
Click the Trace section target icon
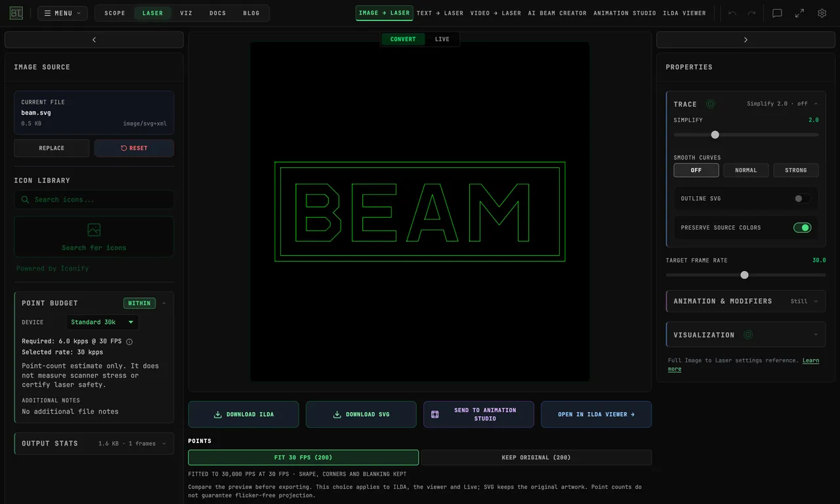pyautogui.click(x=710, y=104)
